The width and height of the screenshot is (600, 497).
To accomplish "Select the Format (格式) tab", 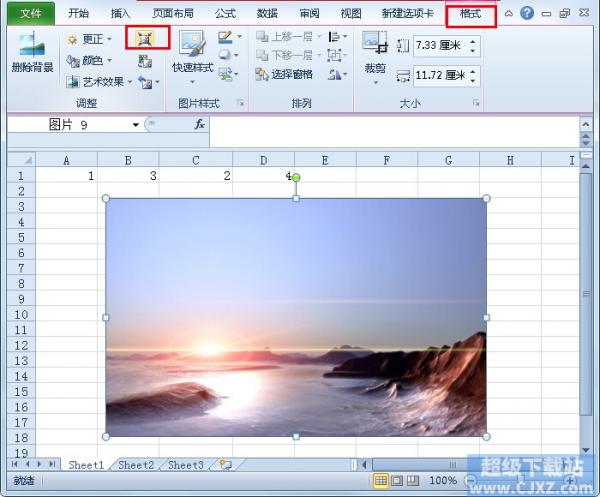I will 471,14.
